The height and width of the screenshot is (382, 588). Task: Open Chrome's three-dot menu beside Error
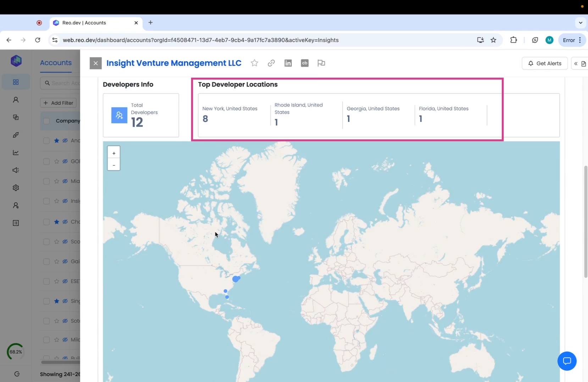(x=580, y=40)
